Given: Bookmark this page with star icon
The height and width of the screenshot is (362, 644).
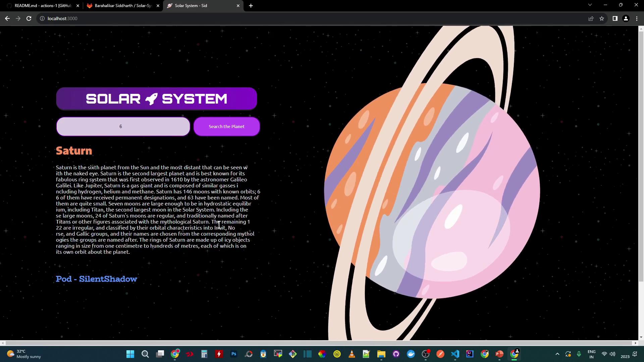Looking at the screenshot, I should [x=601, y=18].
